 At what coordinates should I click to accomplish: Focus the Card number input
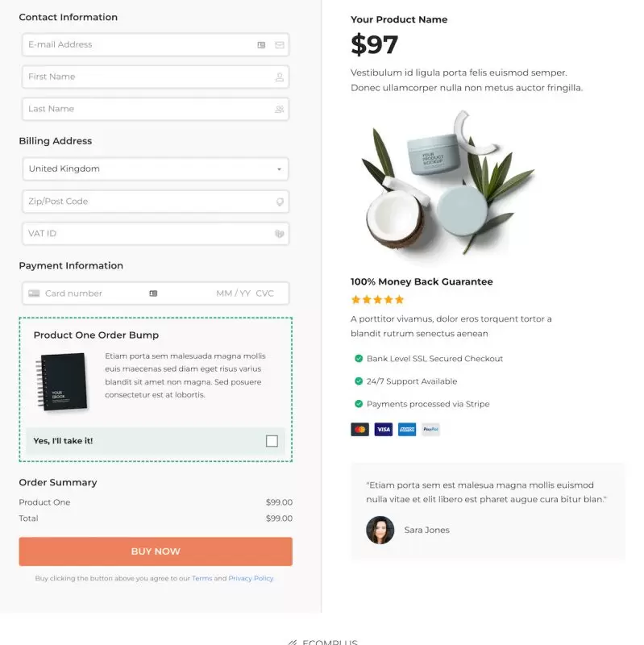pos(94,293)
